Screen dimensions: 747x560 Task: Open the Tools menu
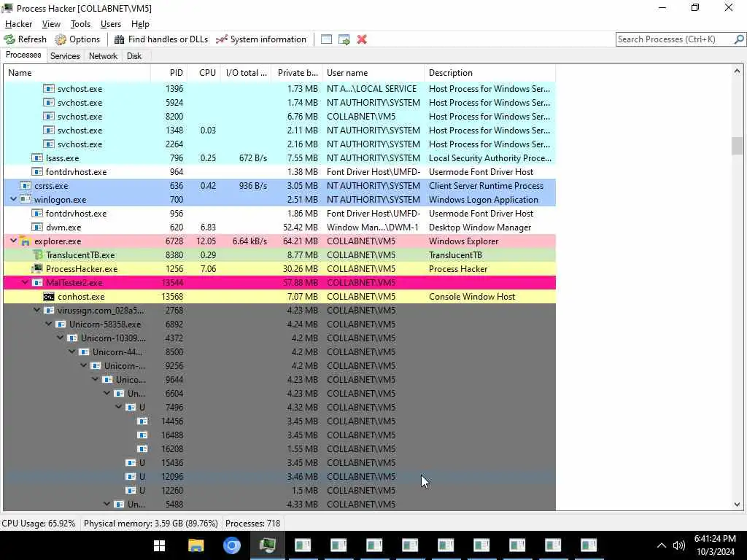click(80, 24)
